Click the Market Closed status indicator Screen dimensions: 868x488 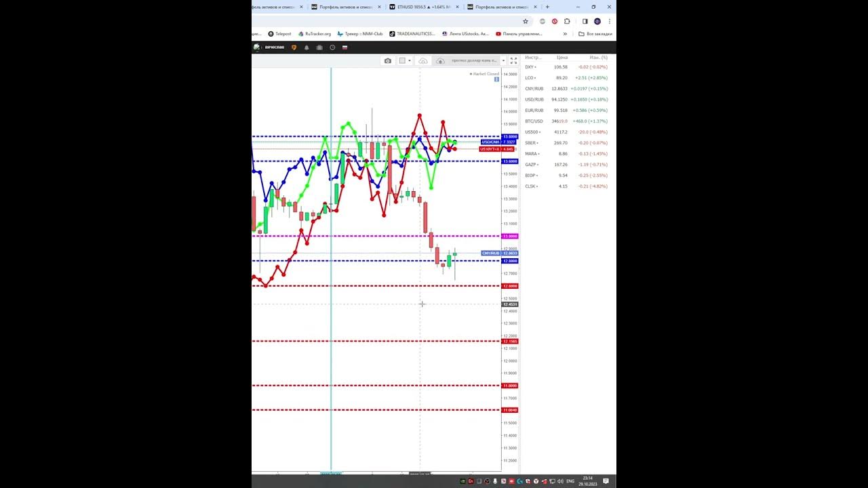coord(485,74)
